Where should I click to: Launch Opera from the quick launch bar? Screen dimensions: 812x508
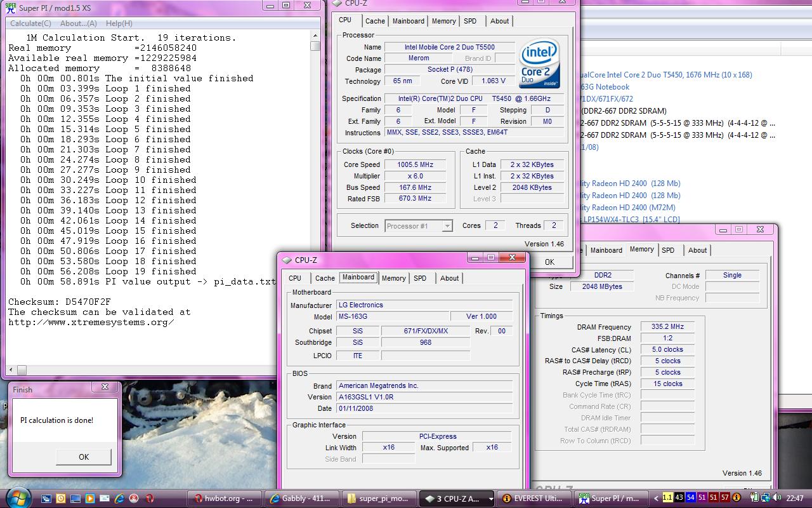click(149, 498)
